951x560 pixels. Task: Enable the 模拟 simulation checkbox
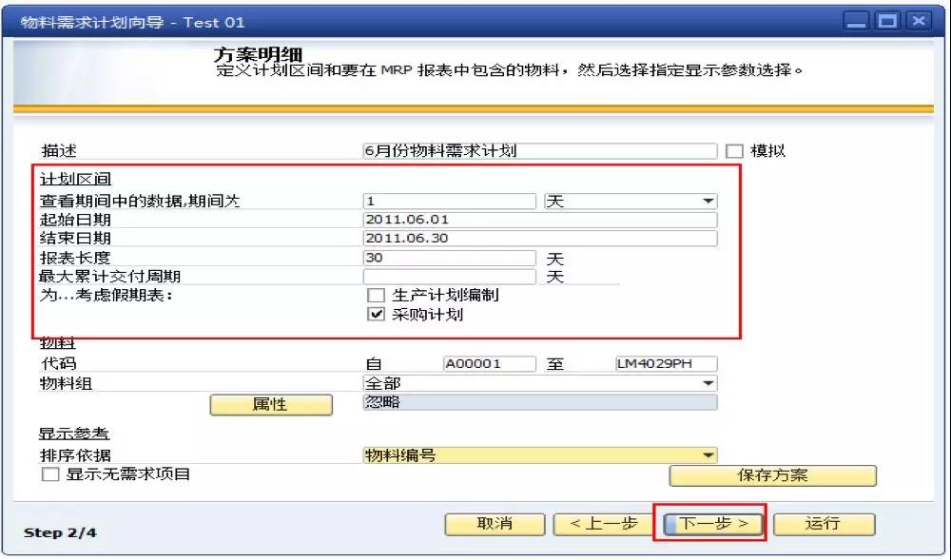pos(733,151)
